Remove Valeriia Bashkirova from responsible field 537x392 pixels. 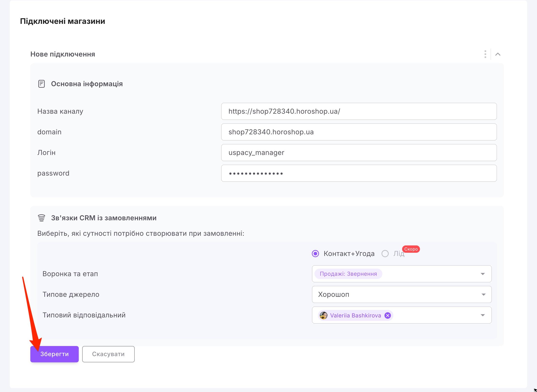[388, 315]
